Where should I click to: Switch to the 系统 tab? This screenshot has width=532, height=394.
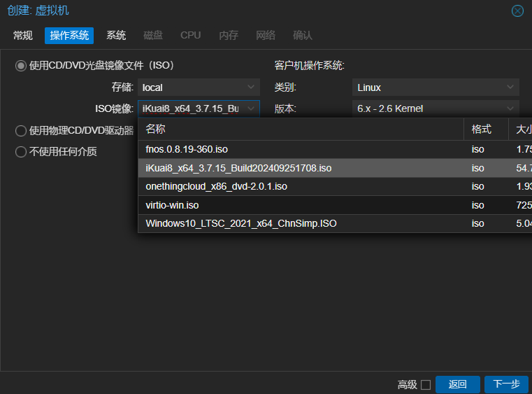pyautogui.click(x=116, y=35)
